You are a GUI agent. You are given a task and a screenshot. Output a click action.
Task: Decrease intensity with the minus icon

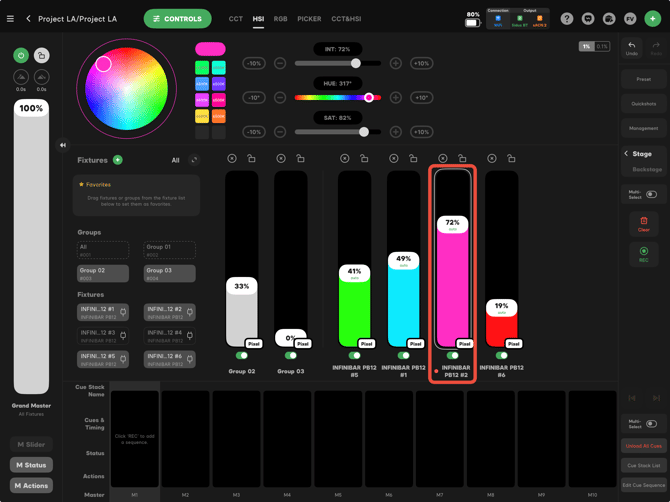pos(280,64)
